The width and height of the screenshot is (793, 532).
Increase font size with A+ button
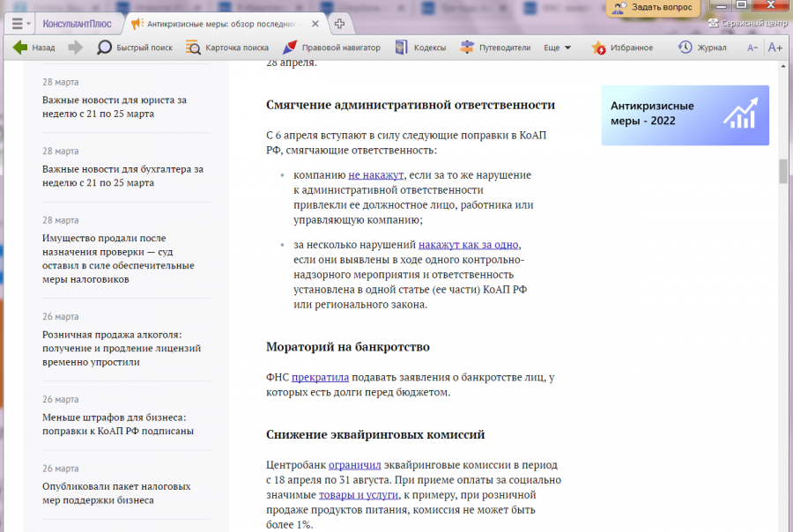[x=775, y=48]
